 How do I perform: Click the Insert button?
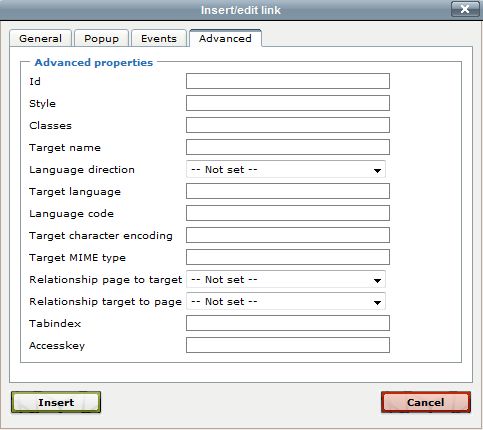[56, 402]
